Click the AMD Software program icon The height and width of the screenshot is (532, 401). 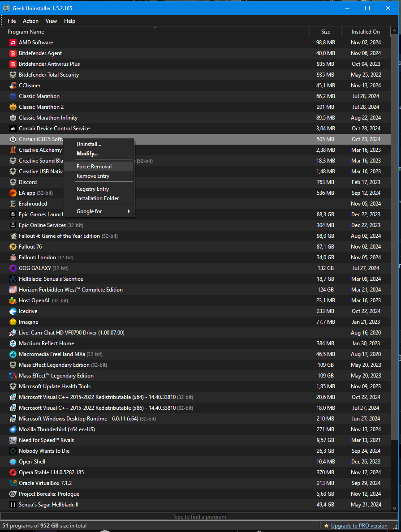coord(13,43)
